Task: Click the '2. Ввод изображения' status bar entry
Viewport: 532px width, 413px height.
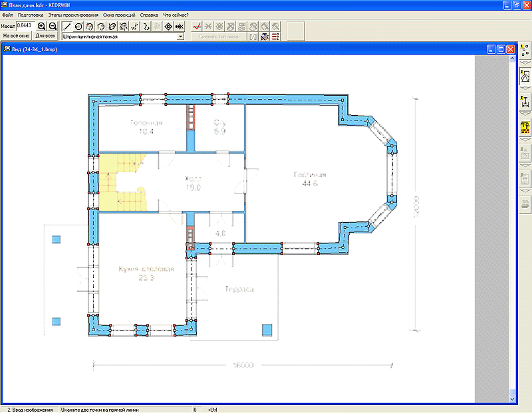Action: click(x=30, y=410)
